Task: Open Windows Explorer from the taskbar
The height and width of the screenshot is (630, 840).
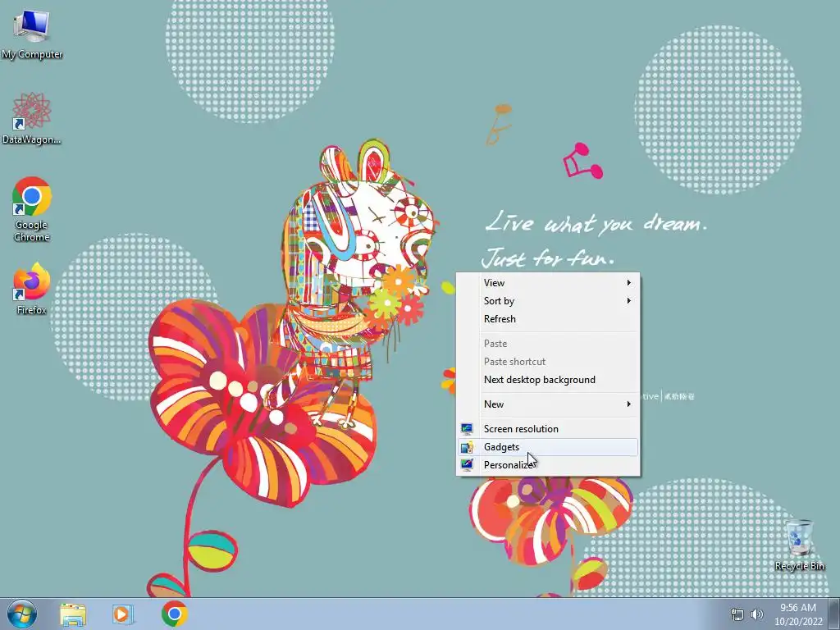Action: (x=73, y=614)
